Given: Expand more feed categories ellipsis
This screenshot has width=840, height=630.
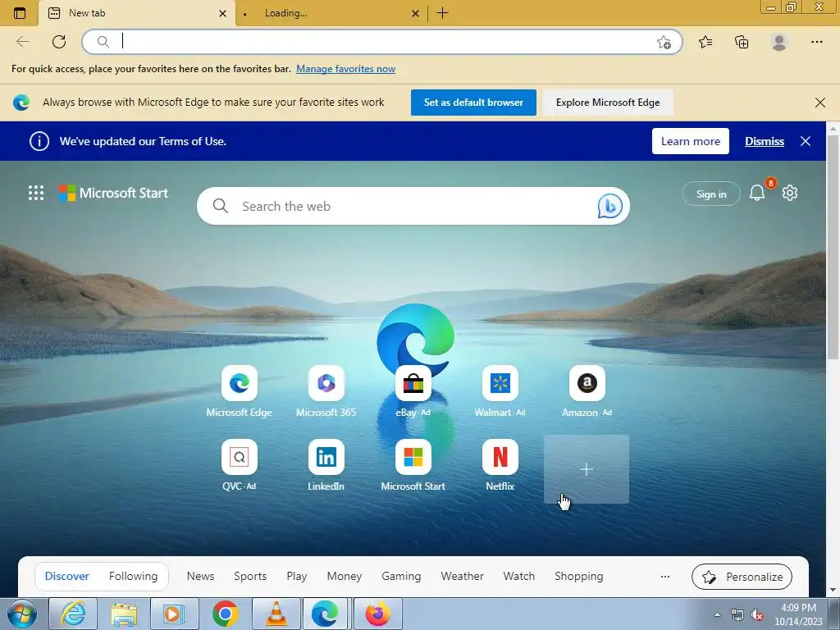Looking at the screenshot, I should (x=664, y=577).
